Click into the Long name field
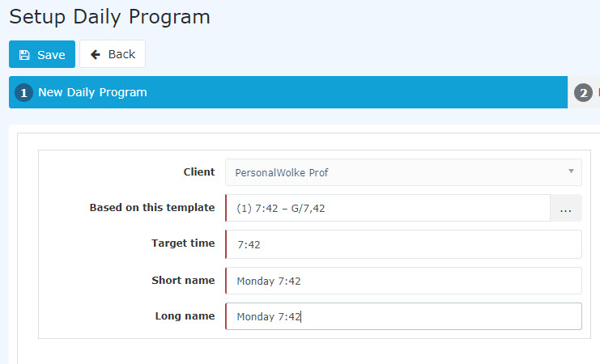Screen dimensions: 600x364 pos(404,316)
